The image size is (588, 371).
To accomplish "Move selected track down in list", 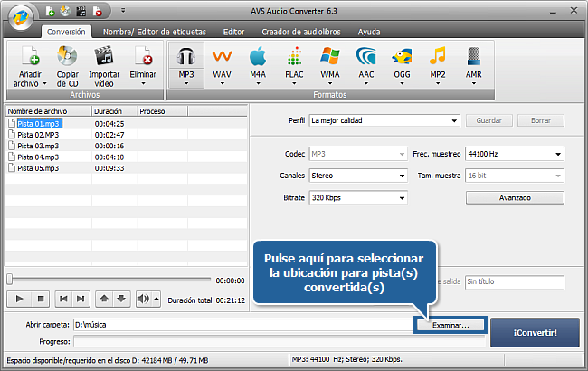I will [121, 298].
